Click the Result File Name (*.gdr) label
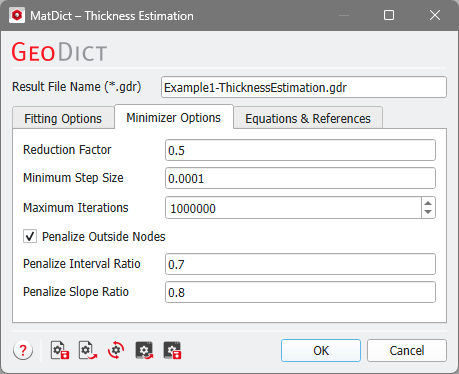This screenshot has width=459, height=374. tap(77, 87)
